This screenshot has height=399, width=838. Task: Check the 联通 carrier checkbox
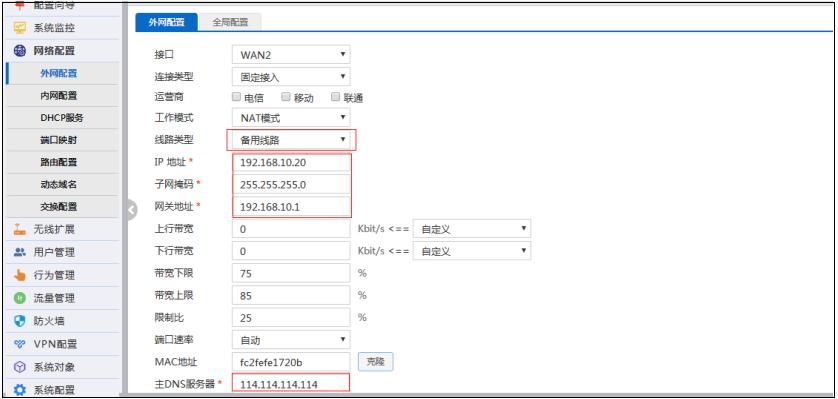[336, 97]
